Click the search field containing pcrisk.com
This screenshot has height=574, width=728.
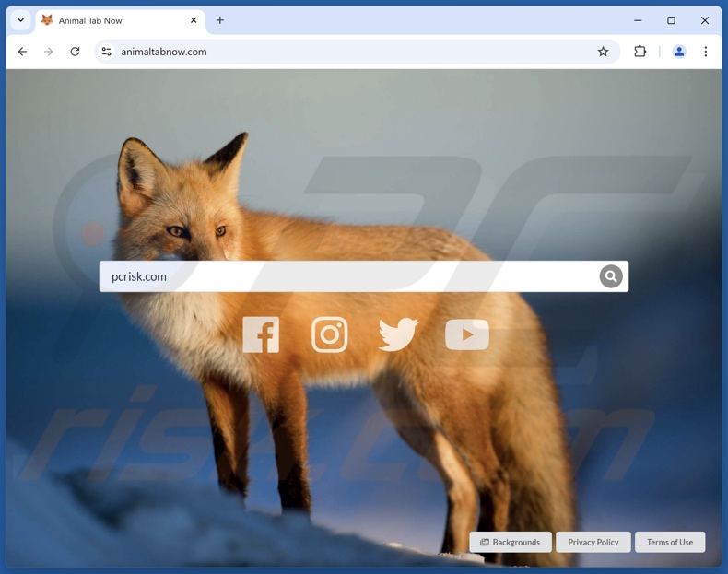coord(363,276)
